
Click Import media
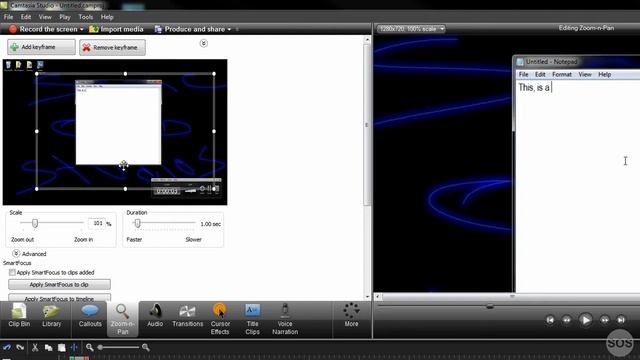tap(116, 29)
